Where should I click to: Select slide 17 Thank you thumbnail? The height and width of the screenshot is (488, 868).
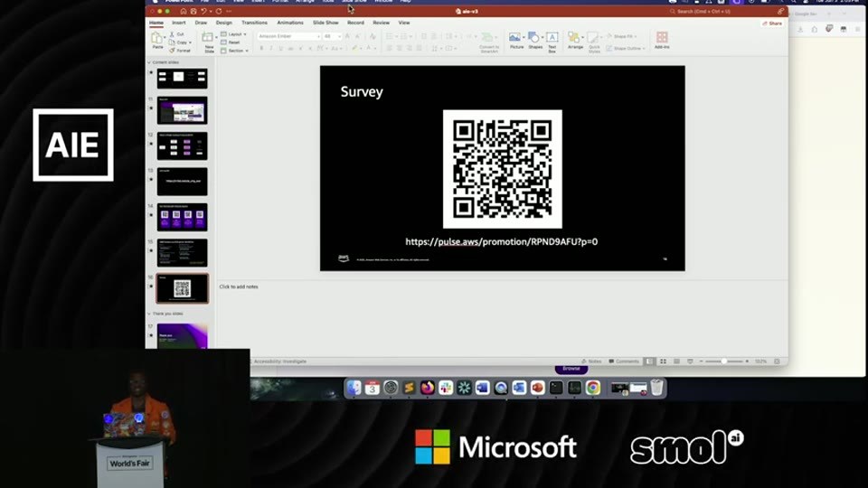[182, 336]
